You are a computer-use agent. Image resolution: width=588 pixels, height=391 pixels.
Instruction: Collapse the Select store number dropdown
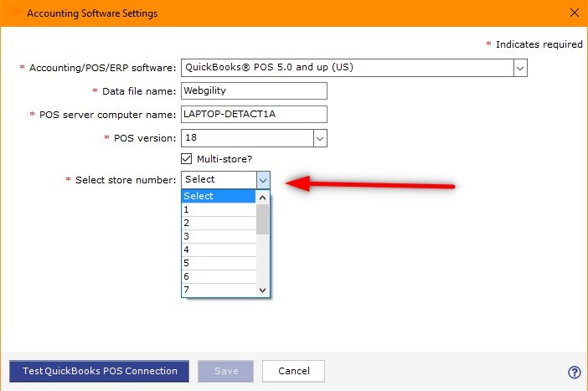[263, 180]
